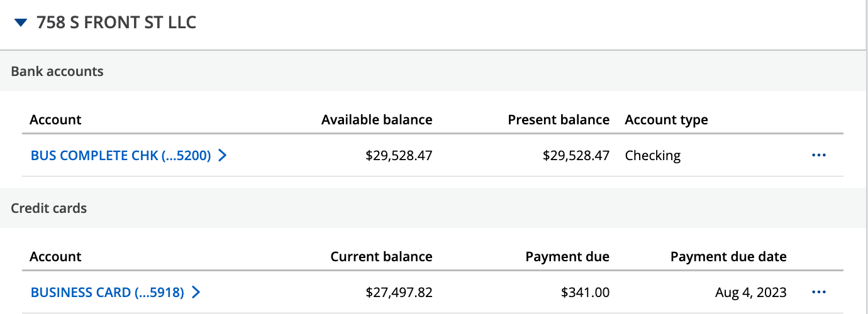This screenshot has height=314, width=868.
Task: Select the 758 S FRONT ST LLC heading
Action: click(x=116, y=23)
